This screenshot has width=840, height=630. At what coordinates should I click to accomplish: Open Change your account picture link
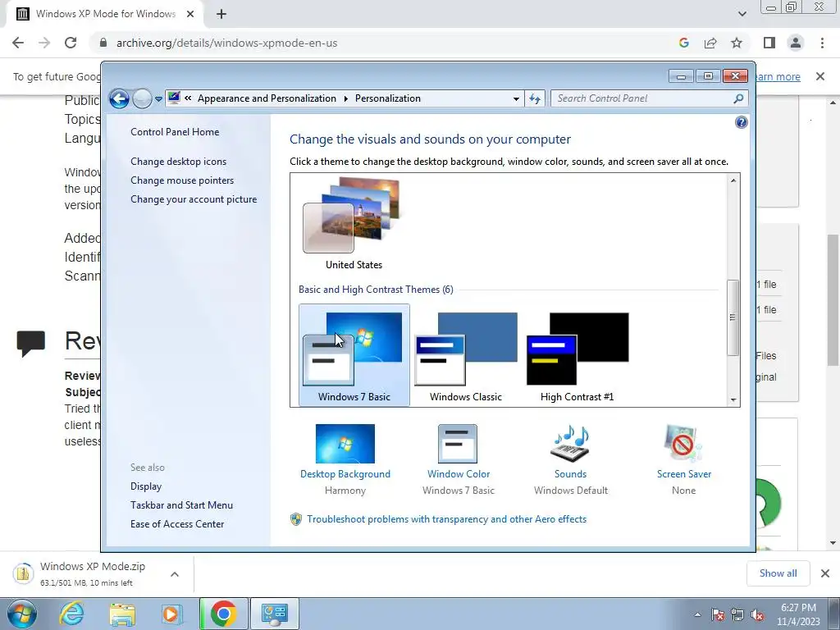pyautogui.click(x=194, y=199)
